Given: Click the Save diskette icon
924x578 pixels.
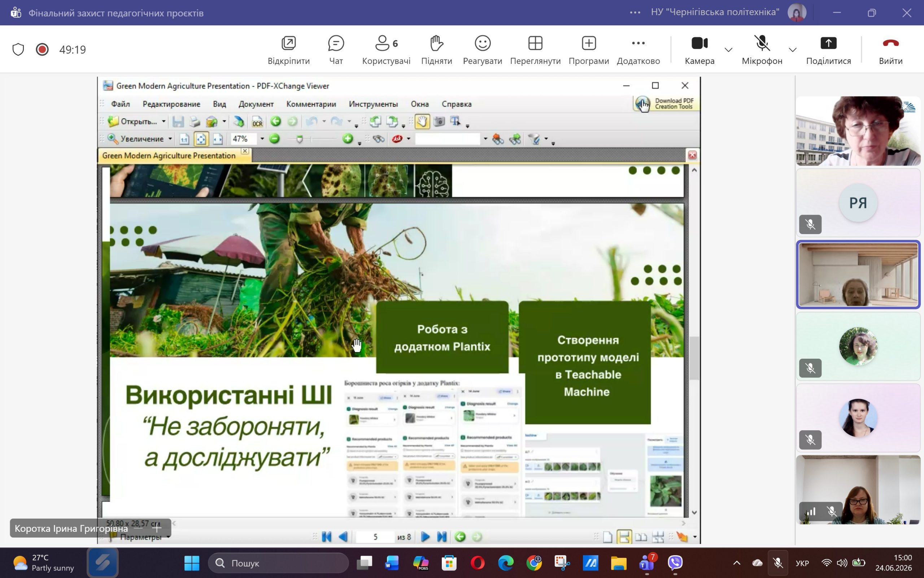Looking at the screenshot, I should [x=178, y=122].
